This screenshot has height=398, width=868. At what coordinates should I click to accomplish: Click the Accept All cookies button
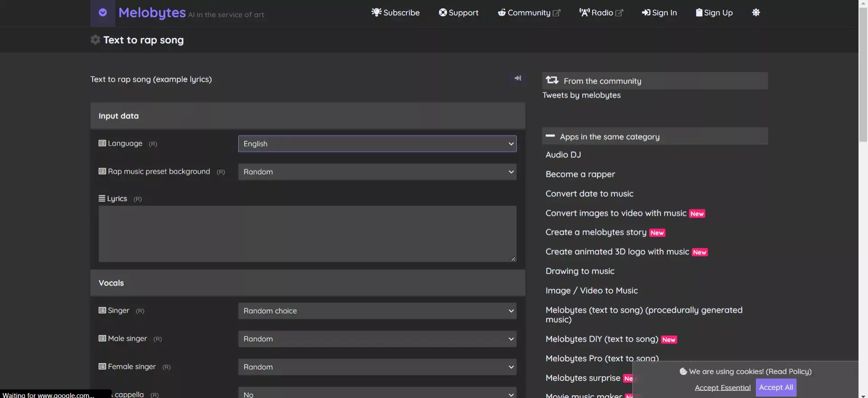coord(776,388)
